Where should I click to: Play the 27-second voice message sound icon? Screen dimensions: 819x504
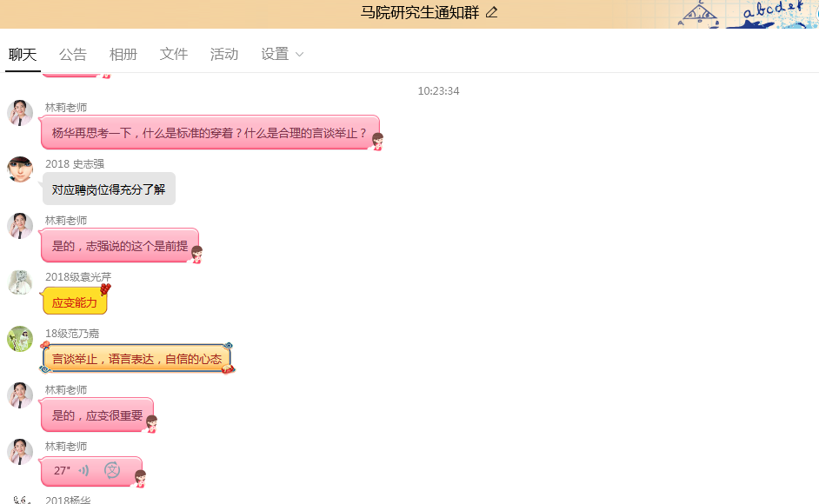84,471
